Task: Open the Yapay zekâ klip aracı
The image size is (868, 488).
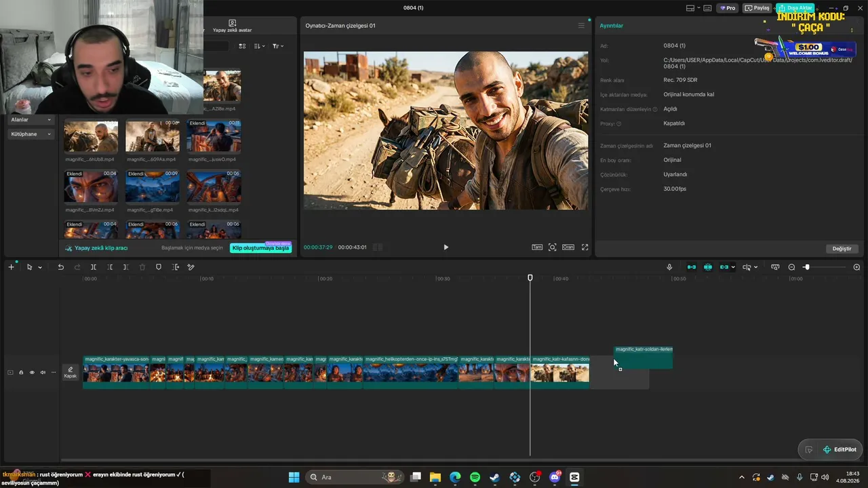Action: (96, 248)
